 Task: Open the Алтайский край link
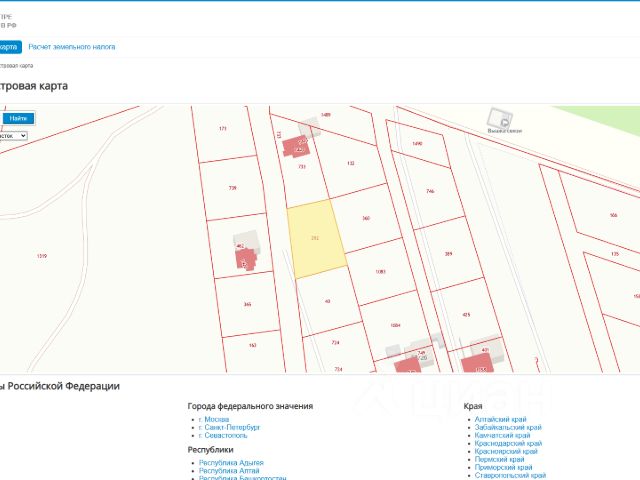point(500,419)
